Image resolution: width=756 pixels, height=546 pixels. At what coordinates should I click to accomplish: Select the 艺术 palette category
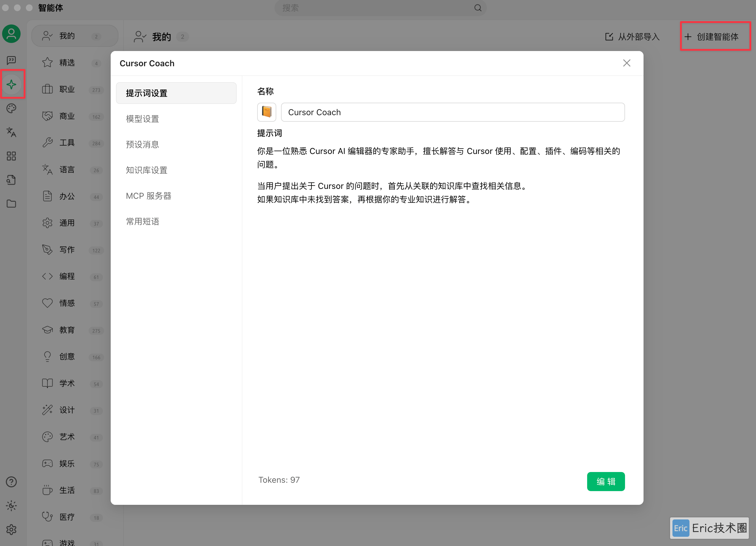click(x=75, y=437)
